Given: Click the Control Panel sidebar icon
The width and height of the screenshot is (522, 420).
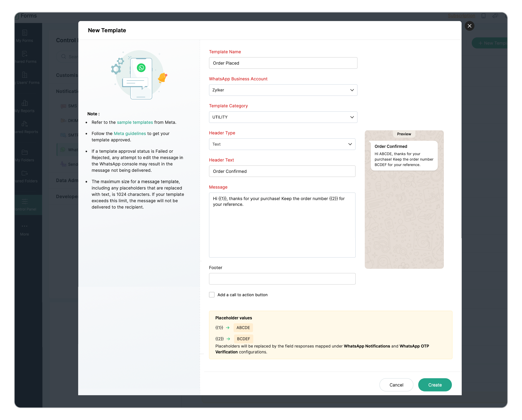Looking at the screenshot, I should (x=24, y=201).
